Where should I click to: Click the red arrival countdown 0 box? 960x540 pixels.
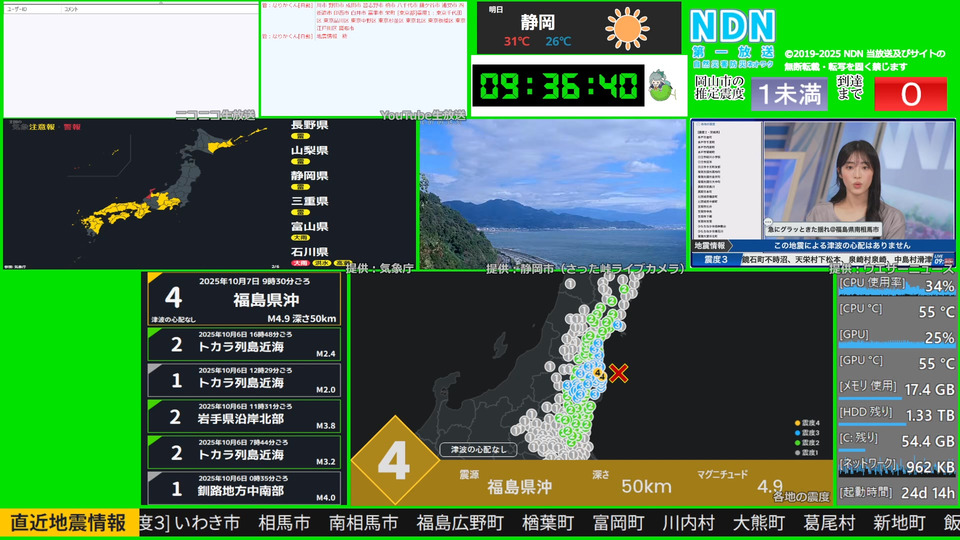pos(910,94)
